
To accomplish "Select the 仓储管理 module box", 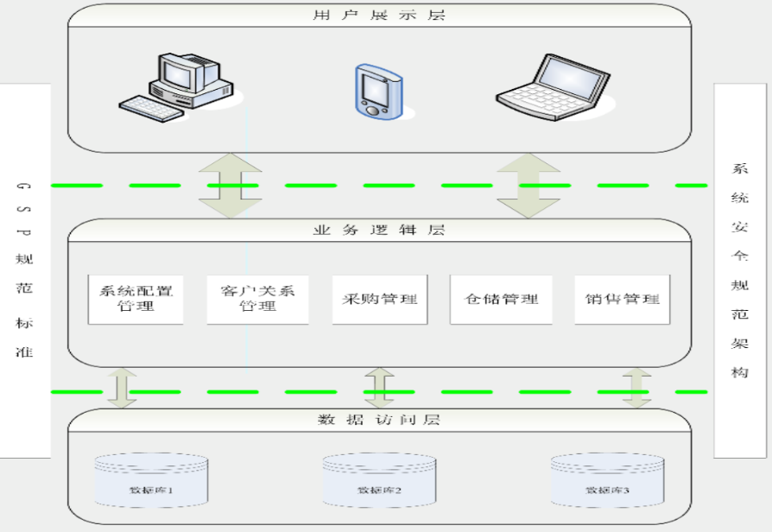I will pos(501,300).
